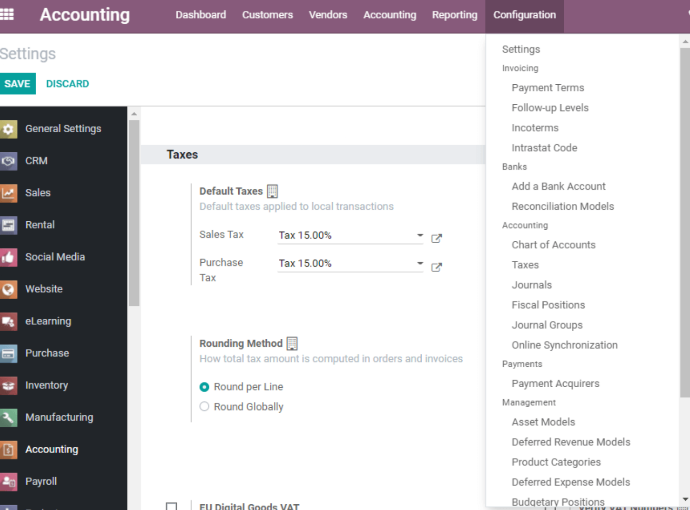Open Journal Groups
This screenshot has height=510, width=690.
click(x=547, y=325)
